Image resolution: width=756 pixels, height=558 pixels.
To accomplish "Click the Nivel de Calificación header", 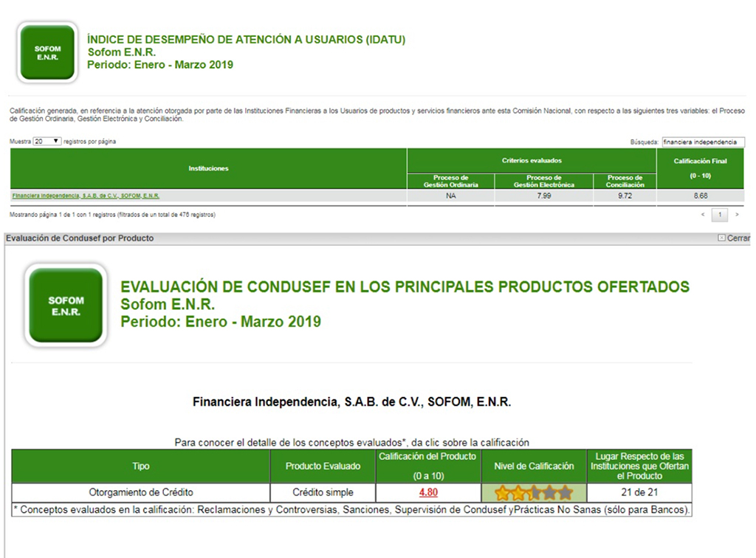I will point(534,466).
